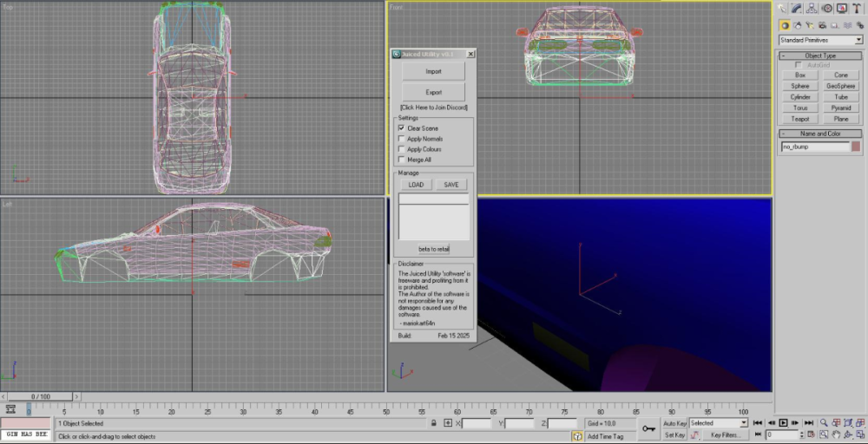Open the Utilities hammer panel tab

pos(856,8)
